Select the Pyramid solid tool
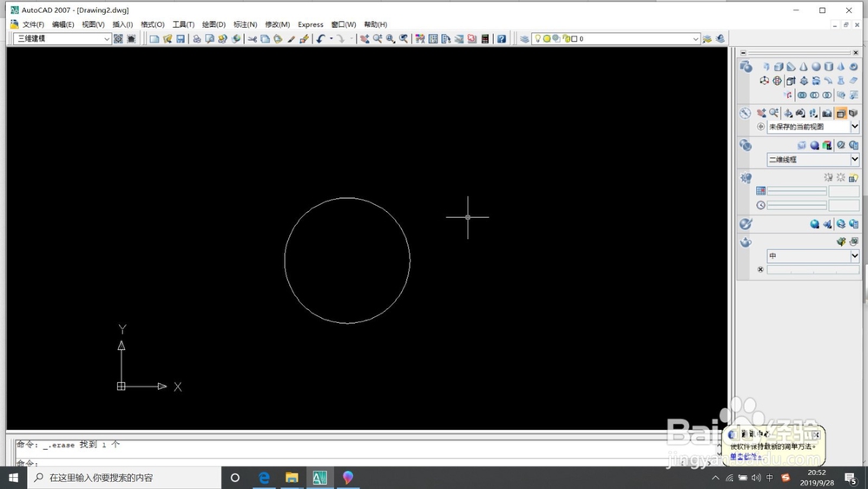868x489 pixels. pos(841,67)
